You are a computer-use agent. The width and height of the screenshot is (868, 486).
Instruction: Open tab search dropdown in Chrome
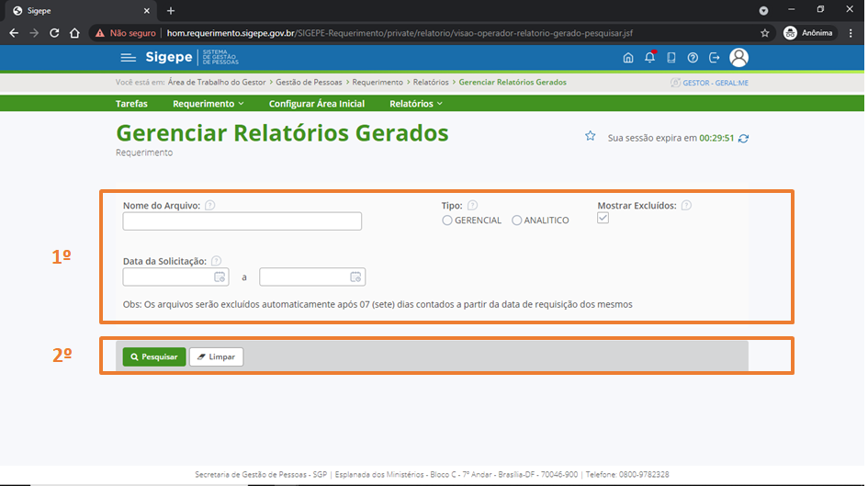tap(763, 10)
